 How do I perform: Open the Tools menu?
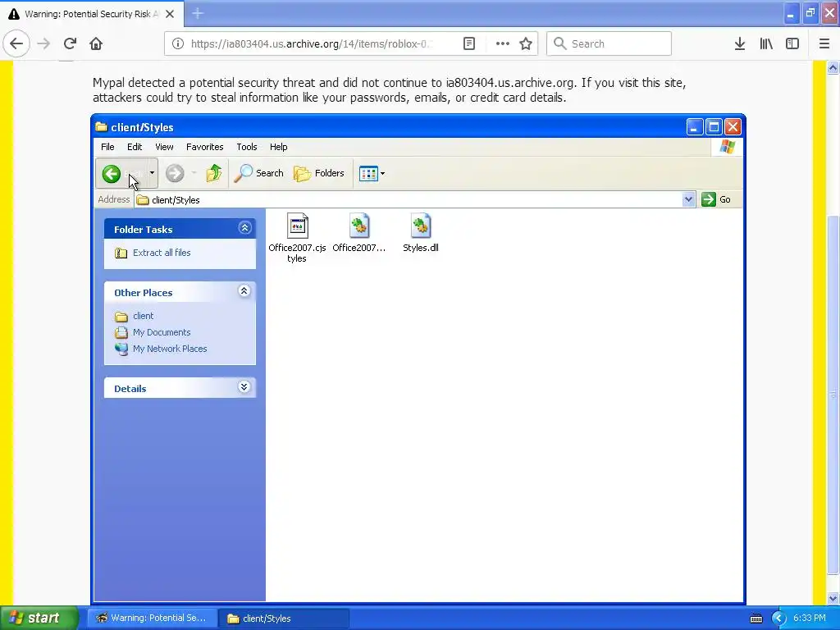pos(247,147)
